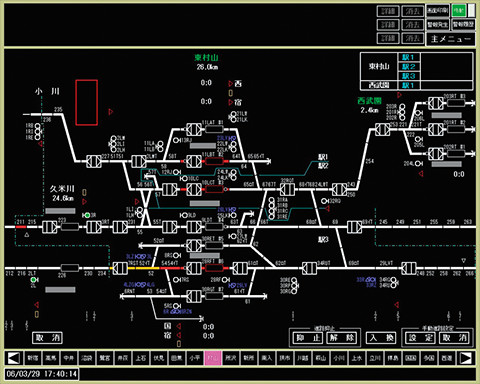The height and width of the screenshot is (384, 480).
Task: Select 駅1 in the 西武園 row
Action: 408,85
